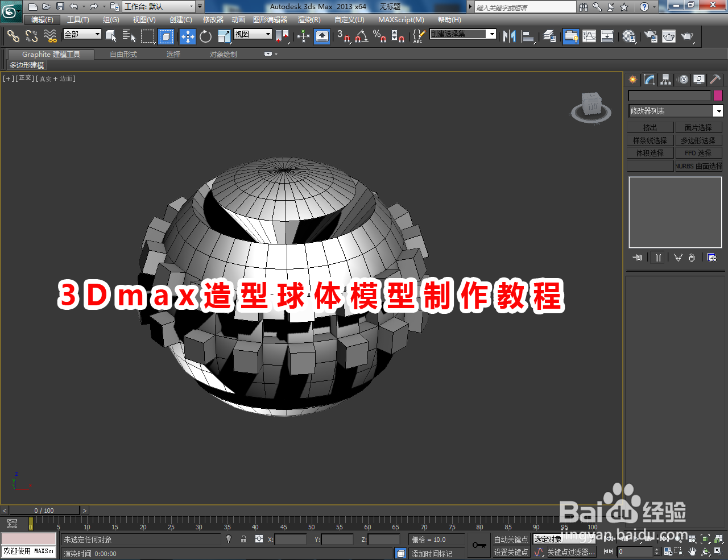The height and width of the screenshot is (560, 728).
Task: Click the Mirror tool icon
Action: click(x=510, y=36)
